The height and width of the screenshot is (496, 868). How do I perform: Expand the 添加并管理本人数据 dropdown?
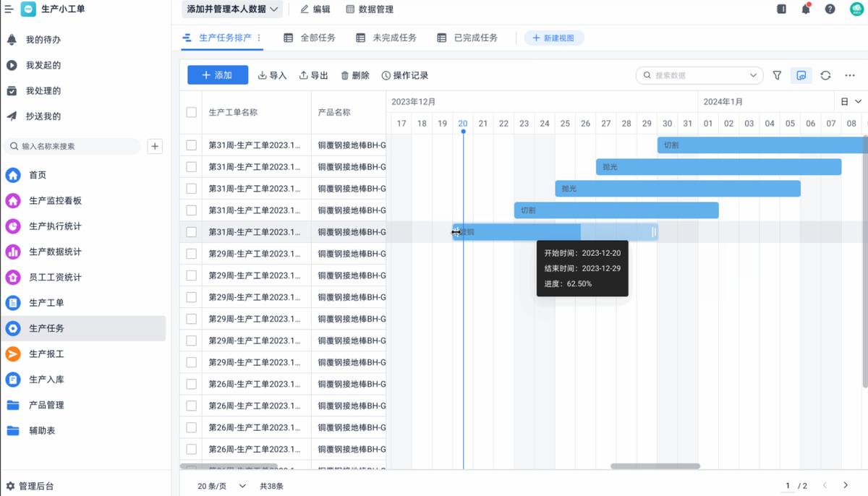231,9
